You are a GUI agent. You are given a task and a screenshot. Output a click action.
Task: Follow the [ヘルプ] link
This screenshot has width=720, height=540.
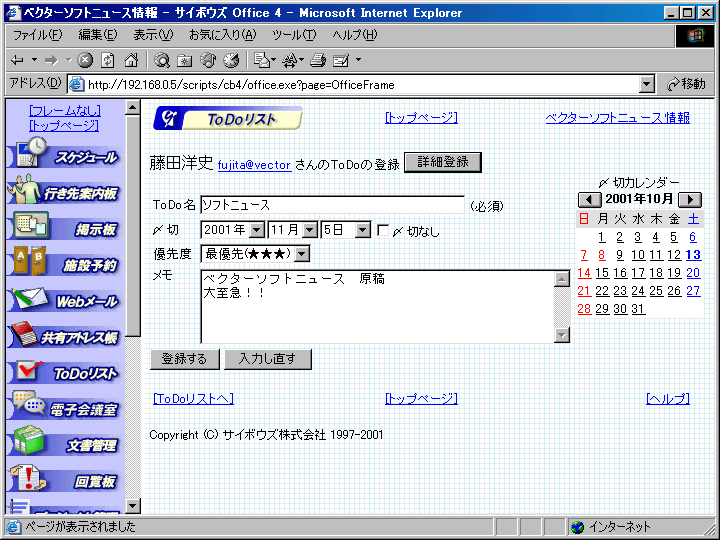[x=668, y=398]
